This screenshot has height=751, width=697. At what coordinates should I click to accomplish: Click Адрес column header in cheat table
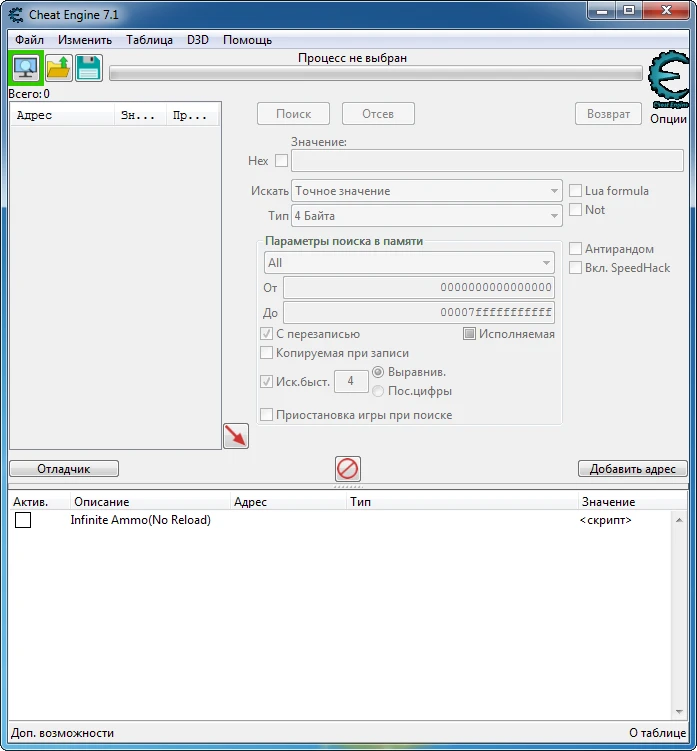[288, 502]
